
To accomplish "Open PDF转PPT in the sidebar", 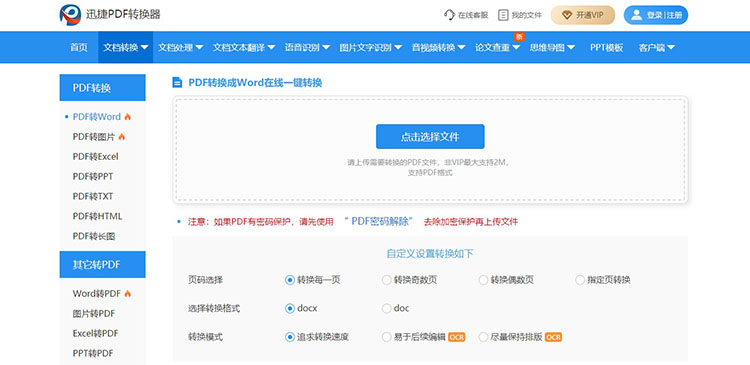I will pos(93,177).
